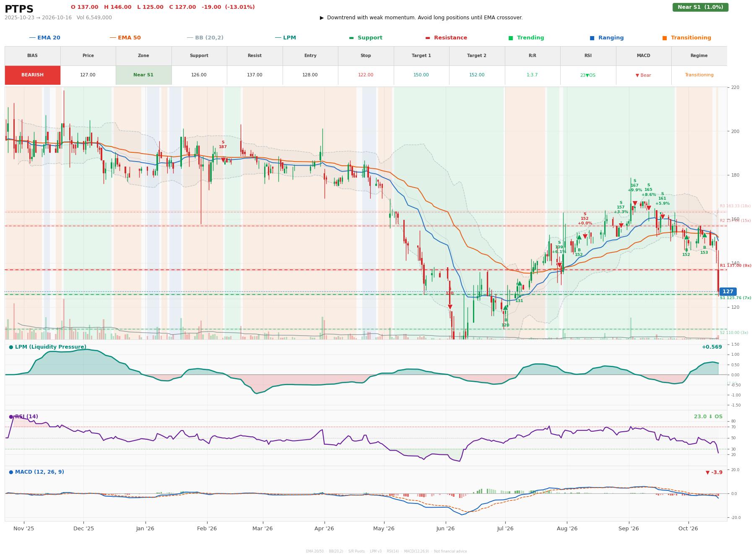Click the Transitioning regime legend square
This screenshot has width=756, height=558.
click(x=665, y=38)
